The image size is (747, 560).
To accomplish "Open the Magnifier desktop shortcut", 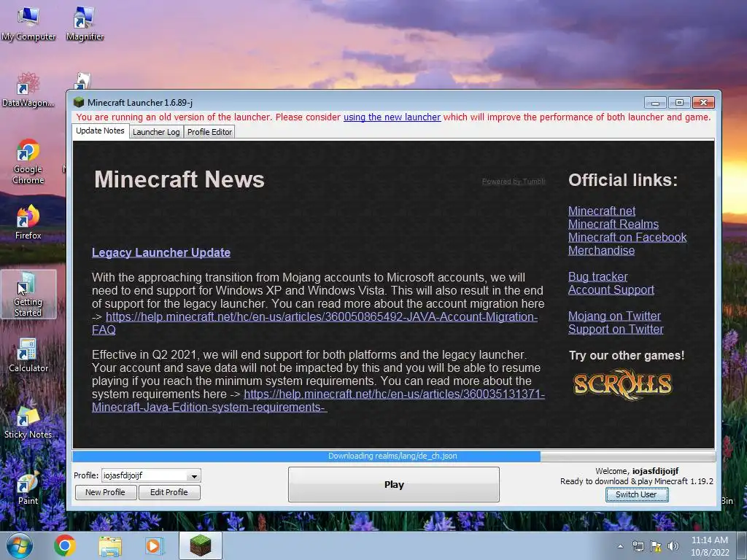I will [x=85, y=24].
